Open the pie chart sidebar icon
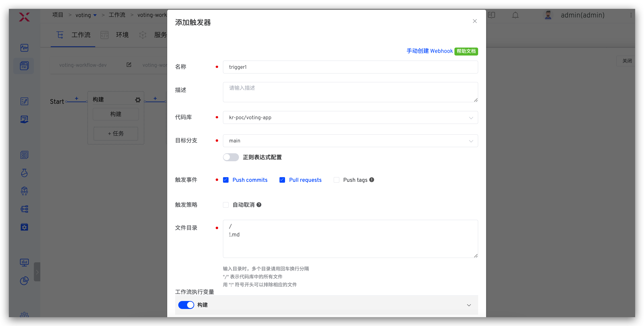The height and width of the screenshot is (326, 644). 24,281
